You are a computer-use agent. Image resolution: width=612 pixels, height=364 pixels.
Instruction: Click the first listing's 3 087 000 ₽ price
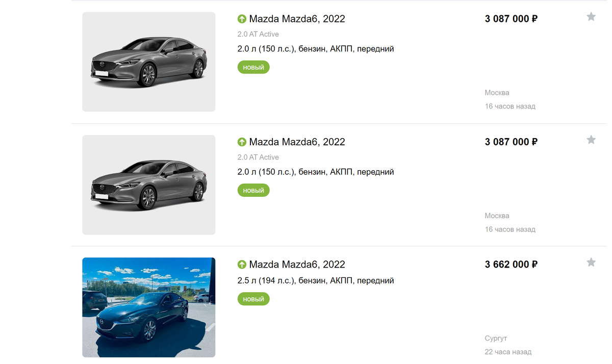click(511, 19)
